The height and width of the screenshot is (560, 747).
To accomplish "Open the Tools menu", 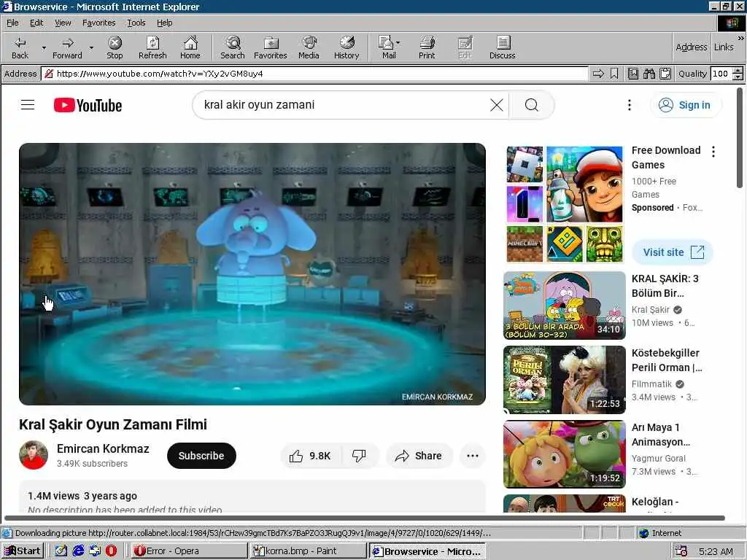I will [x=136, y=23].
